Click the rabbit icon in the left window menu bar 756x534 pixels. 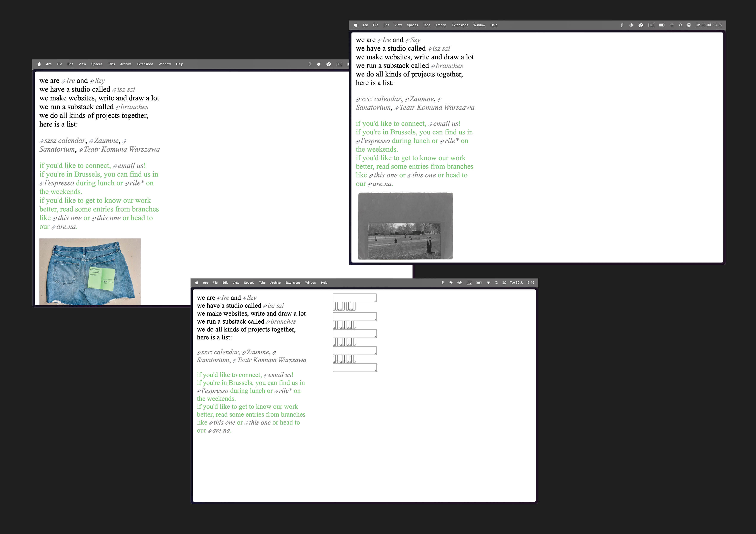tap(329, 64)
